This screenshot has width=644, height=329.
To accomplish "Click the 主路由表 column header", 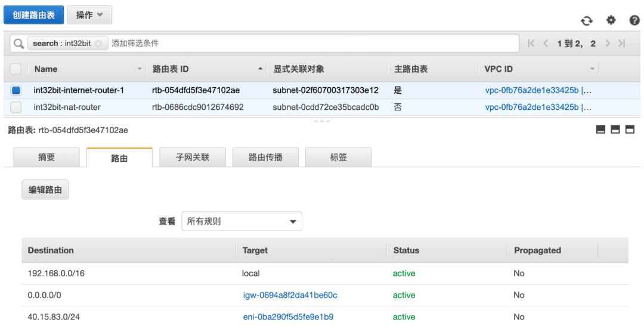I will click(x=411, y=69).
